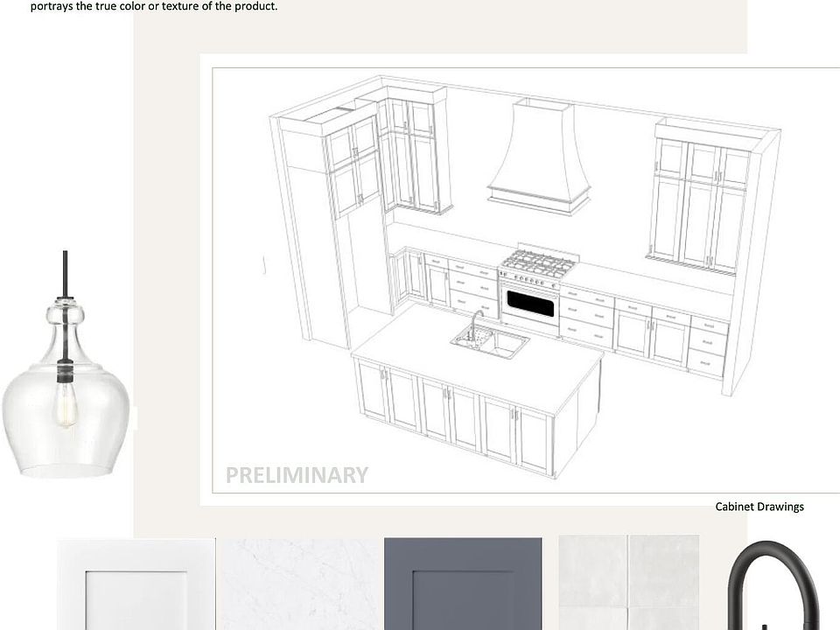Click the disclaimer text about true color

point(154,6)
